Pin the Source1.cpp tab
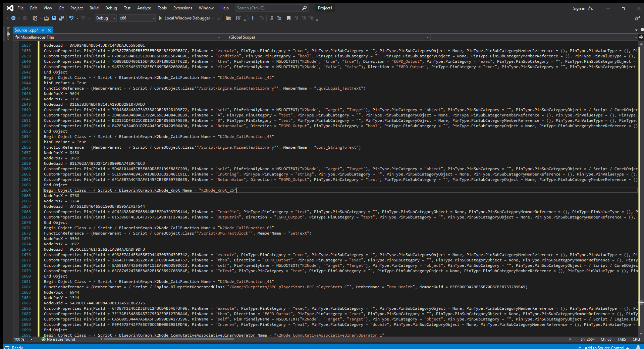 43,30
